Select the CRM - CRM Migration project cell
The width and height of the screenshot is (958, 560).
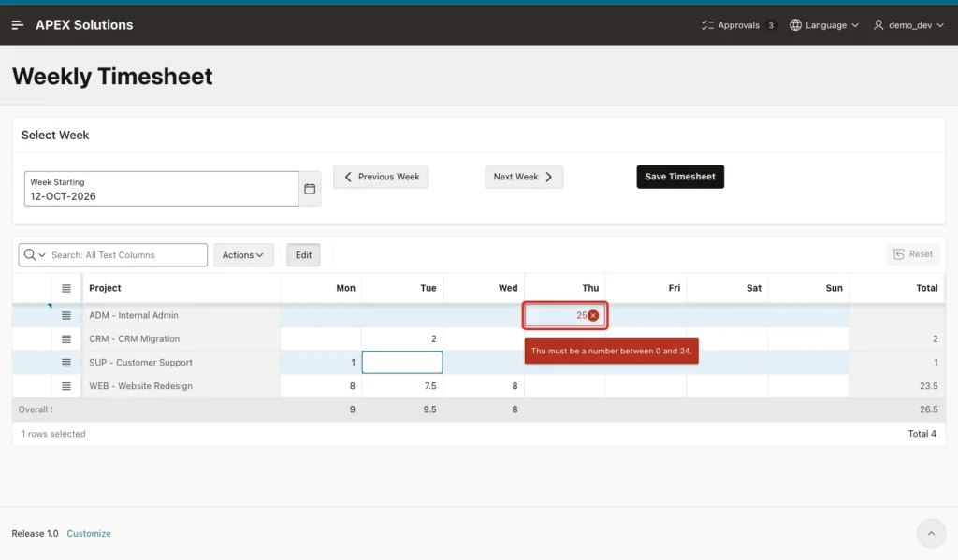tap(181, 339)
